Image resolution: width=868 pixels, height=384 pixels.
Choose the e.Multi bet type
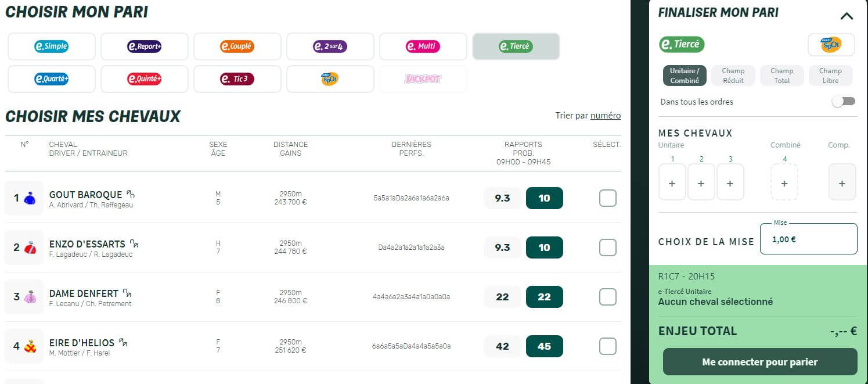click(x=423, y=46)
